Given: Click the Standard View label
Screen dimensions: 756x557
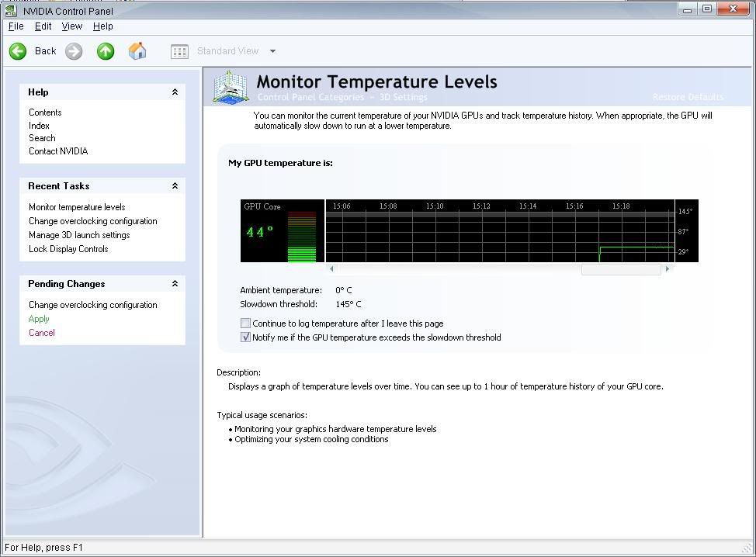Looking at the screenshot, I should point(227,51).
